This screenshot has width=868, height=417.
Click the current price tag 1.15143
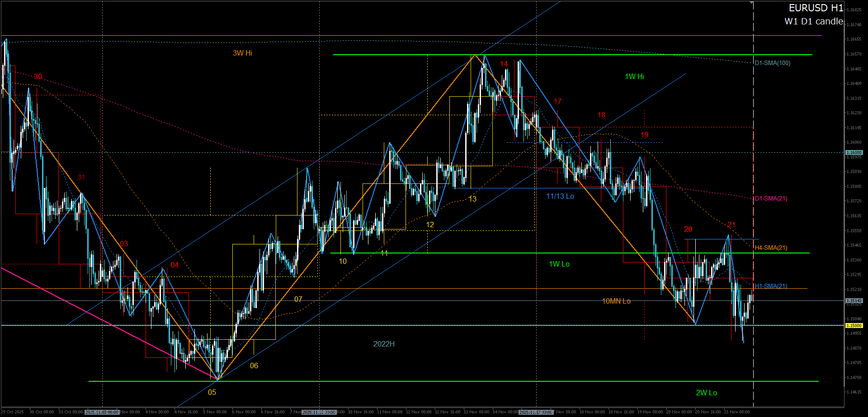[x=854, y=300]
